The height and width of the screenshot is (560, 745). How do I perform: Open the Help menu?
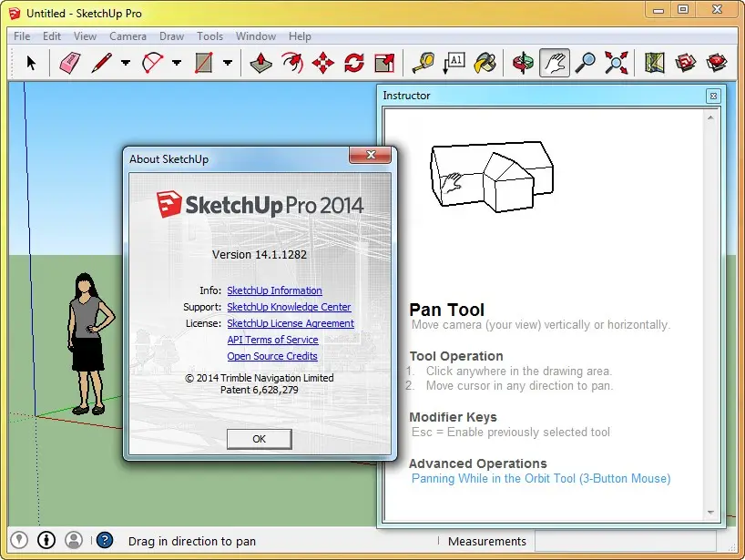(x=300, y=36)
